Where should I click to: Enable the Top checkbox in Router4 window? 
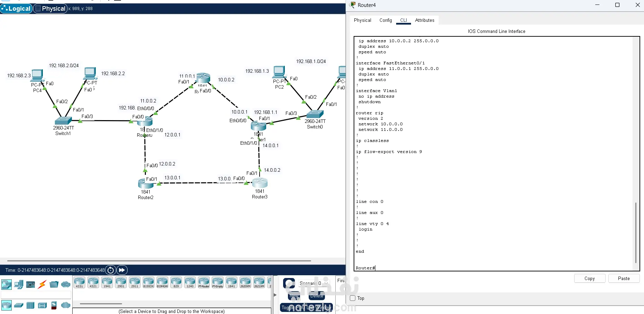click(x=353, y=298)
